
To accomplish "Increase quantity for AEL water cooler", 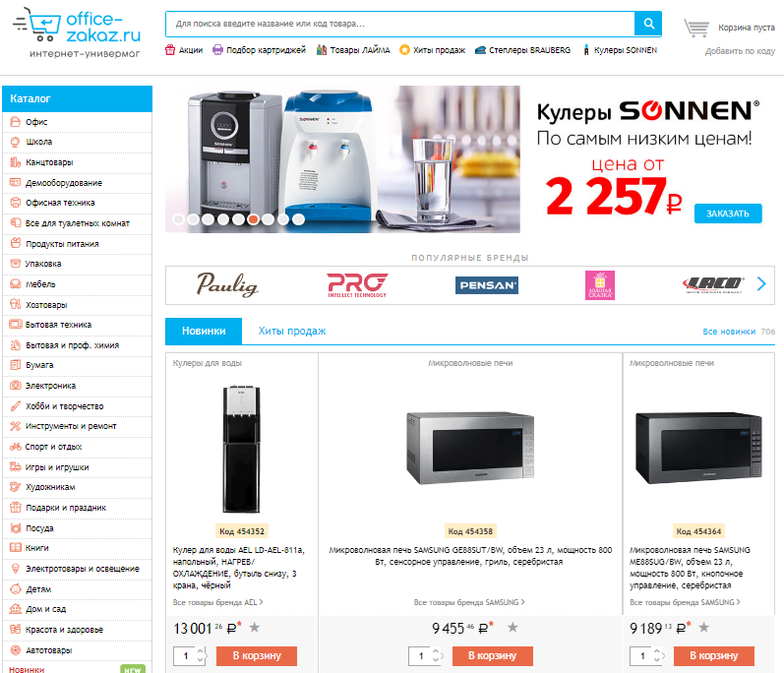I will [x=201, y=651].
